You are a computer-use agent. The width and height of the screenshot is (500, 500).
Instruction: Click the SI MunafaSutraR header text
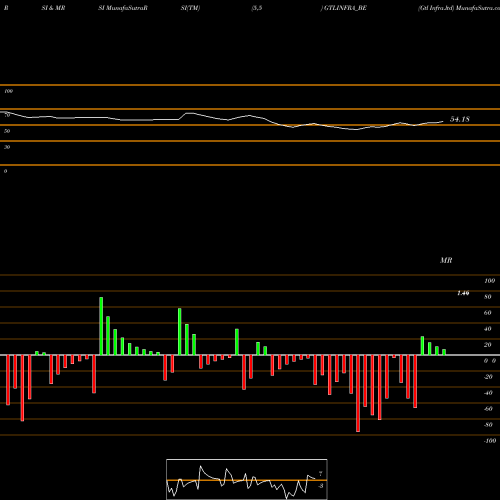click(x=123, y=8)
